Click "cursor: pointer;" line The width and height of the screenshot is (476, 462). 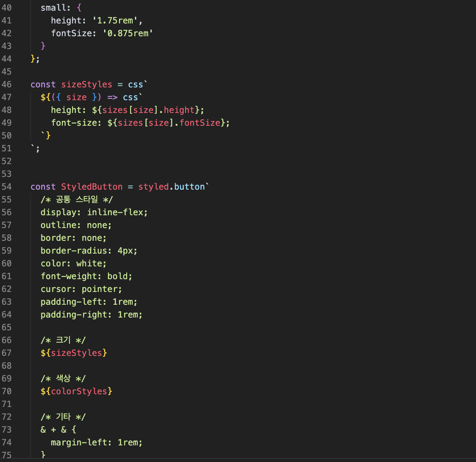click(81, 289)
